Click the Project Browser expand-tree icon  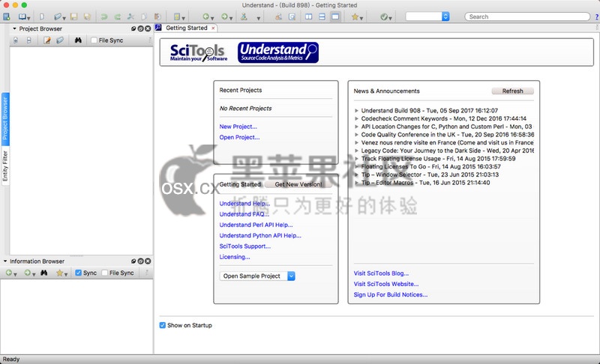pyautogui.click(x=16, y=40)
